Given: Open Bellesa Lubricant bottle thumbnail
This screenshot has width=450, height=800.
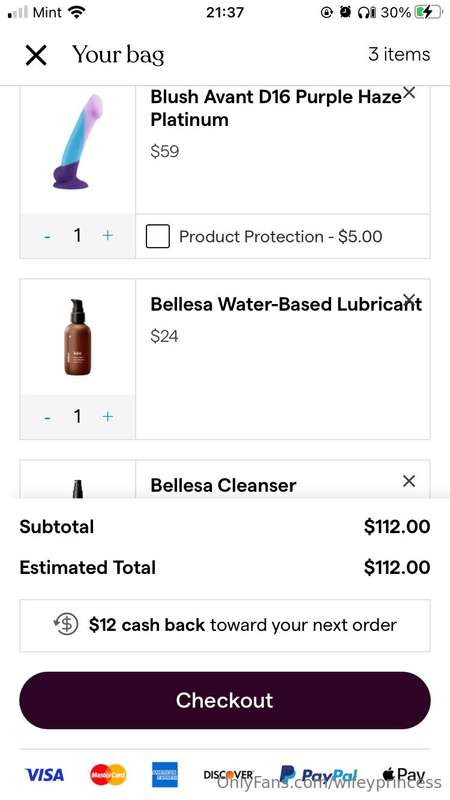Looking at the screenshot, I should (78, 337).
